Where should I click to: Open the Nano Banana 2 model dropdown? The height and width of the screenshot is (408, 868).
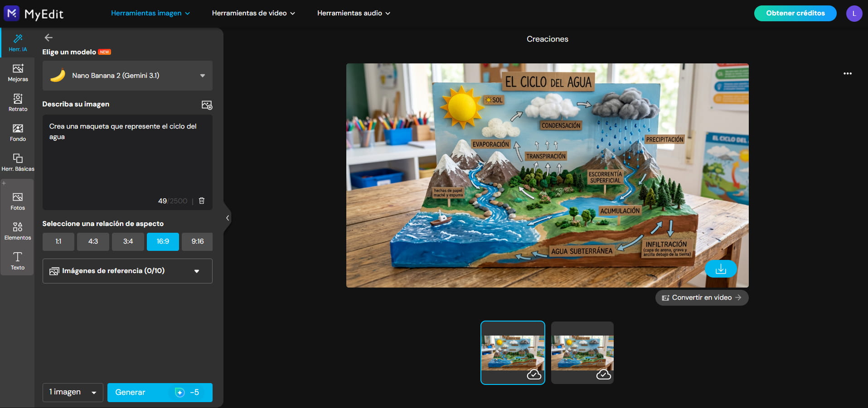[x=127, y=76]
